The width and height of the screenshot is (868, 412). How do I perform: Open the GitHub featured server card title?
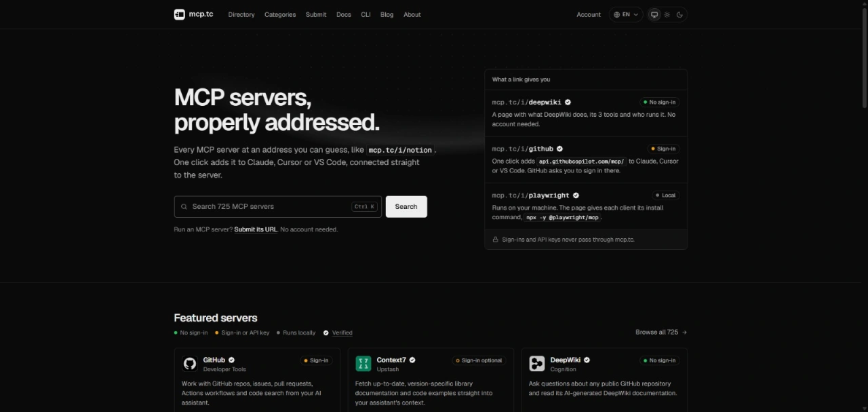coord(214,360)
